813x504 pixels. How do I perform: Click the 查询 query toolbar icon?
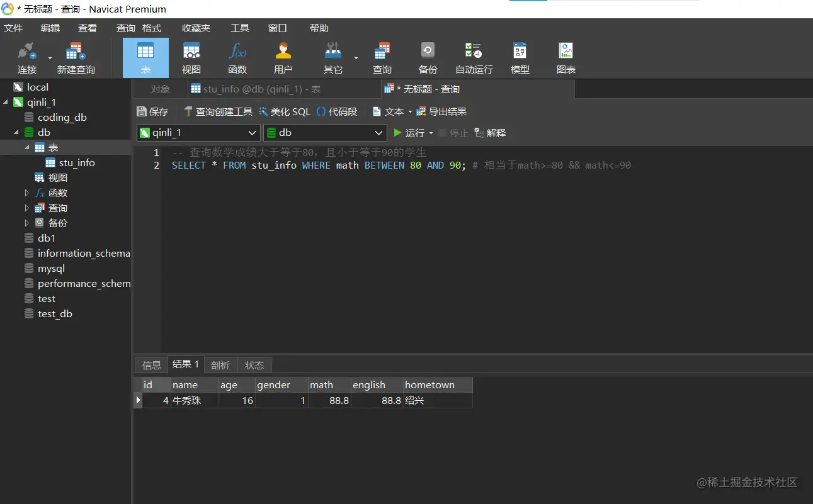click(382, 58)
